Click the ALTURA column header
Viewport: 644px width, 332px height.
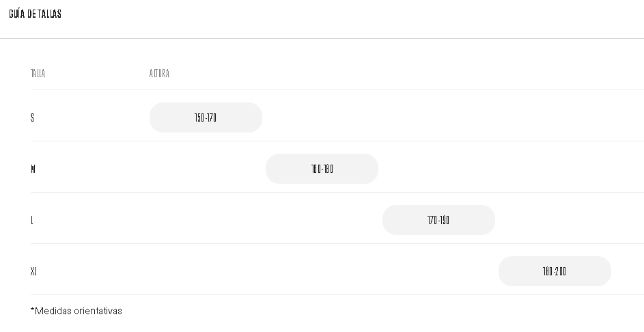[159, 73]
